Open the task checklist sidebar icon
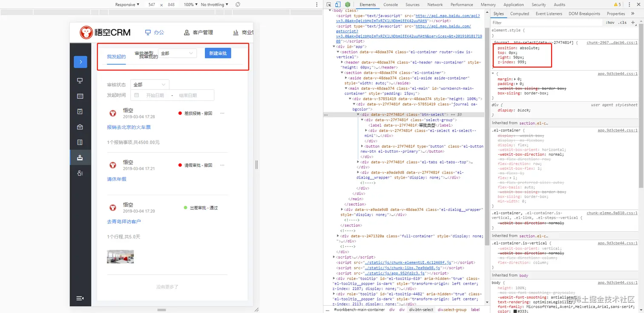644x313 pixels. [80, 111]
